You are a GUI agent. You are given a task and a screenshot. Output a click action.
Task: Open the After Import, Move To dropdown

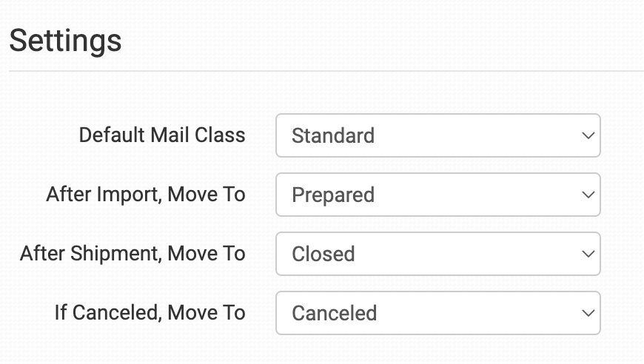437,195
